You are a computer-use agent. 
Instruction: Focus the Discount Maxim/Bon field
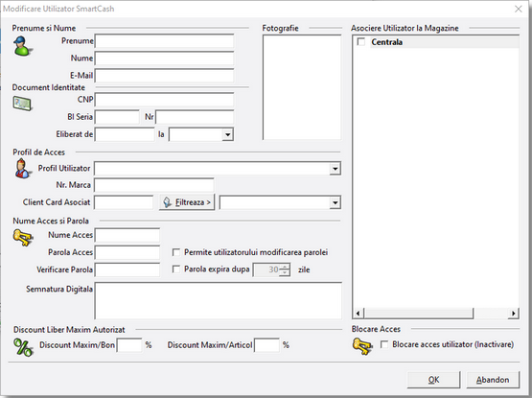pos(129,345)
